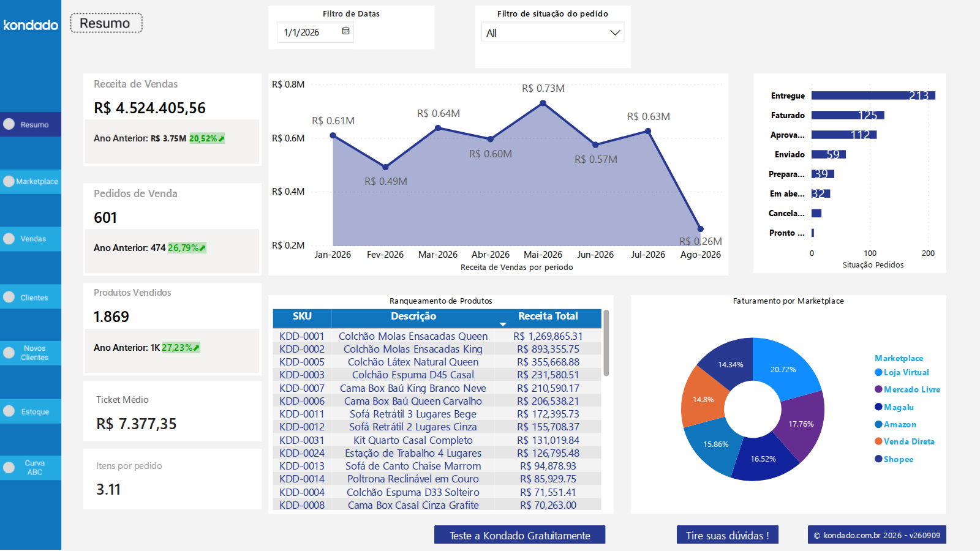Screen dimensions: 980x551
Task: Click the 1/1/2026 date input field
Action: click(x=315, y=32)
